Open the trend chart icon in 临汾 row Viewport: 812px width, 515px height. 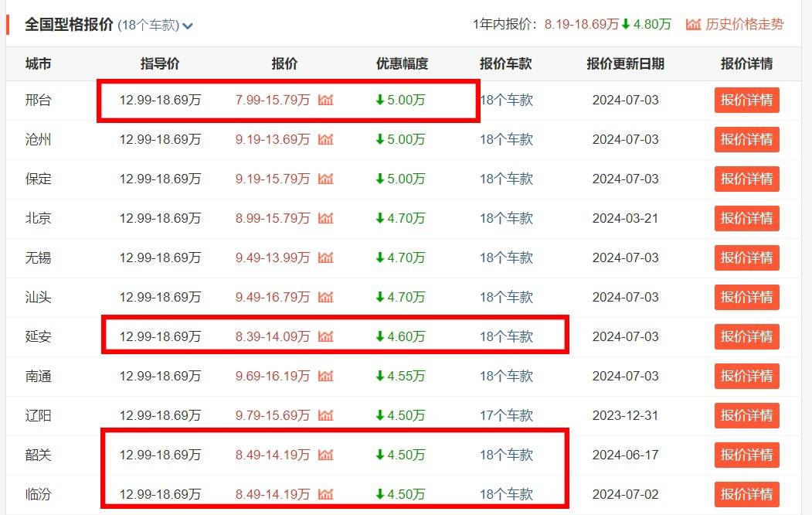[x=326, y=494]
